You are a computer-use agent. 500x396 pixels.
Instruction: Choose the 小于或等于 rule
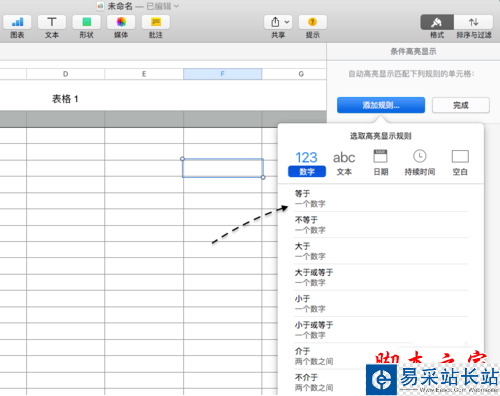tap(381, 330)
